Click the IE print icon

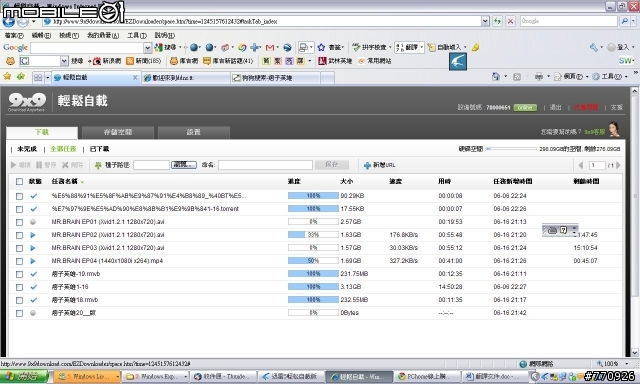coord(539,76)
